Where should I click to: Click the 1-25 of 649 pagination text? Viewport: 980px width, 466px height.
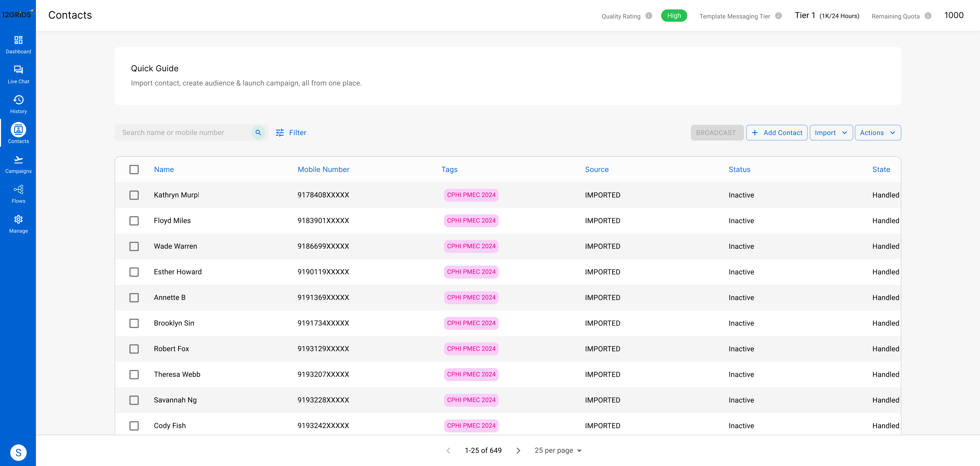tap(483, 450)
